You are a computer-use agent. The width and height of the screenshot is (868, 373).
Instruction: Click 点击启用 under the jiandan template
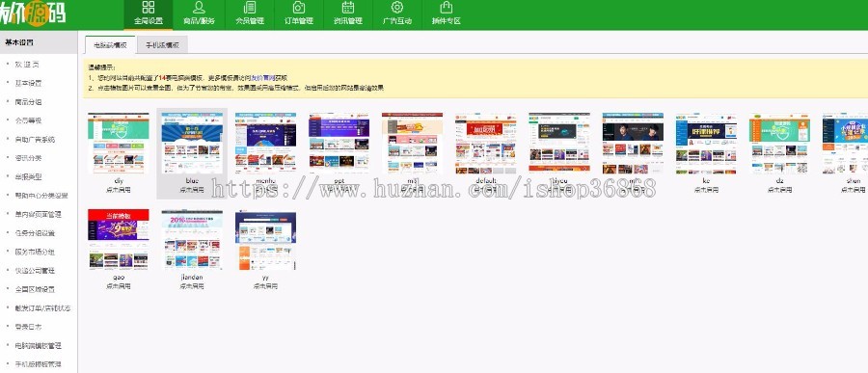(192, 286)
